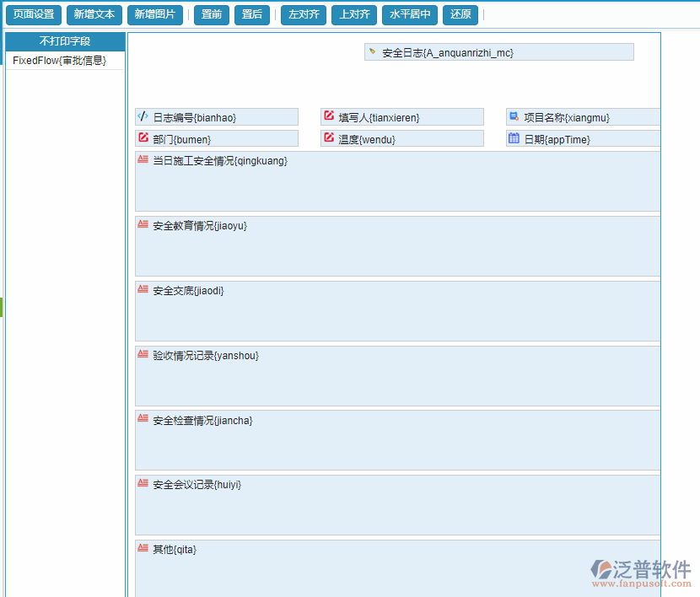Click the edit icon on the 温度 field
Viewport: 700px width, 597px height.
(x=326, y=137)
